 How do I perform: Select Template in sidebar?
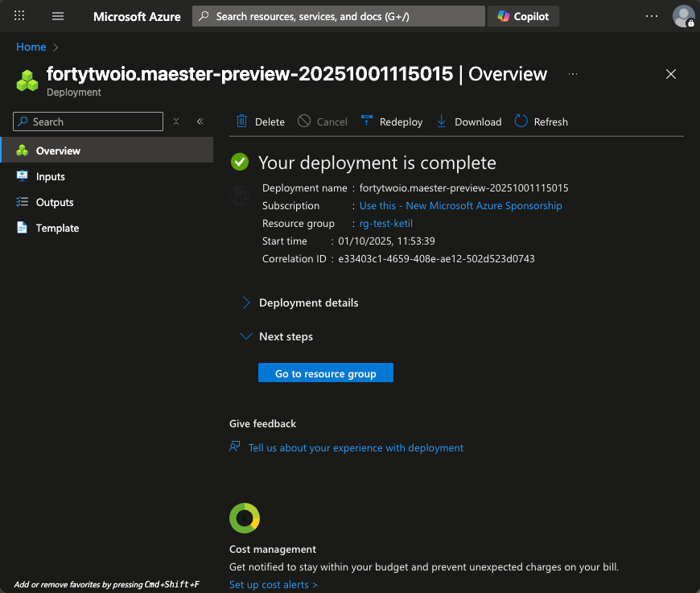pos(57,228)
